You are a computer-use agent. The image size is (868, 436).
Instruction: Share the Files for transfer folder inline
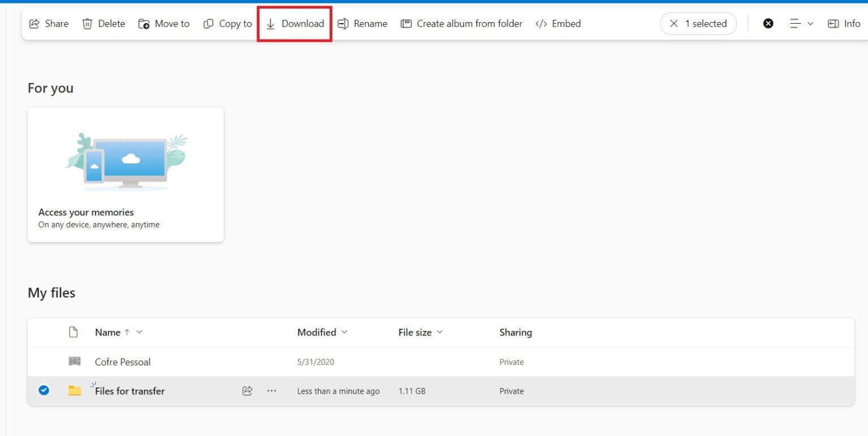point(247,390)
